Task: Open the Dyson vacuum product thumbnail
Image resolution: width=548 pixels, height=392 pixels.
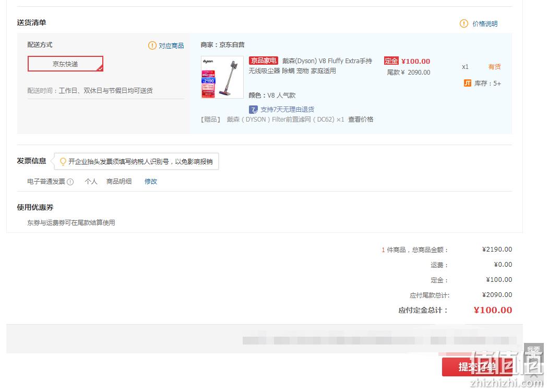Action: 222,77
